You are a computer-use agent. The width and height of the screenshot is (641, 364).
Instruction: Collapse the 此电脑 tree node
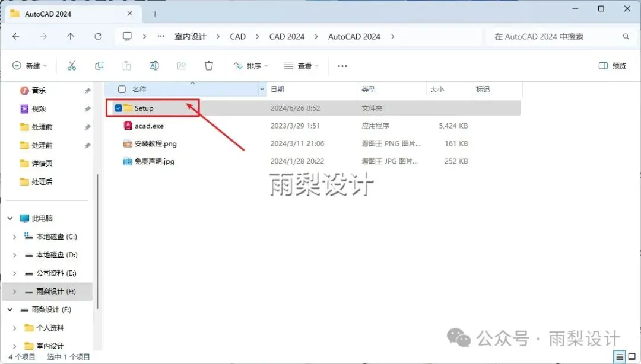coord(10,218)
